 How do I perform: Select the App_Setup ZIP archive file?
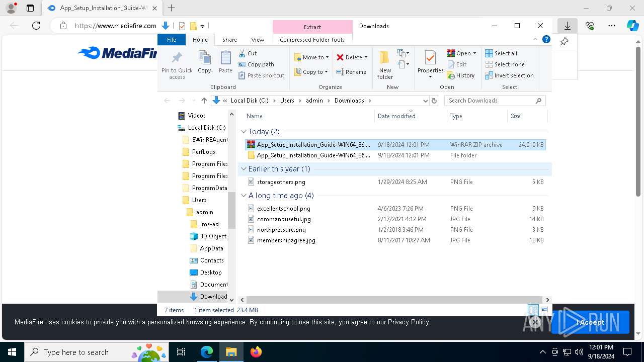pos(395,145)
